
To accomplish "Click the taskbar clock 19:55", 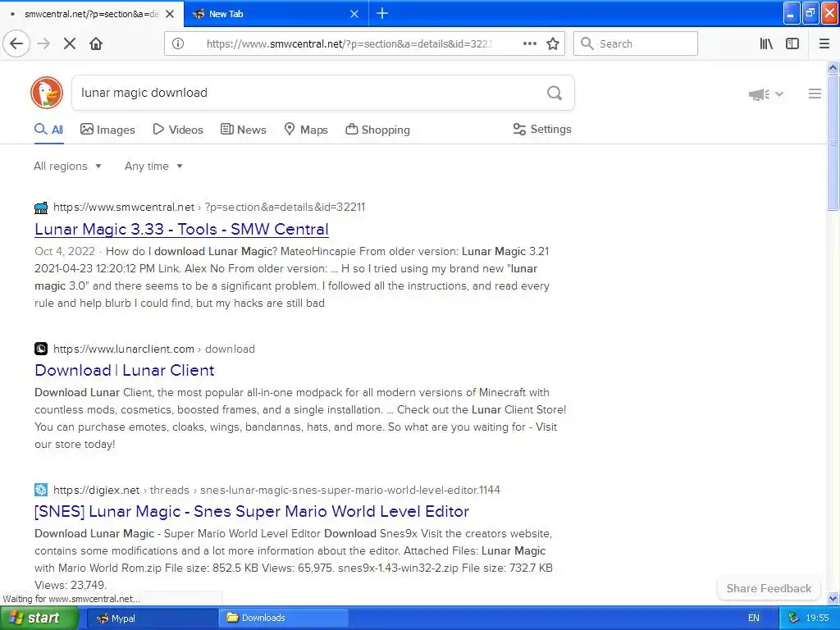I will (818, 619).
